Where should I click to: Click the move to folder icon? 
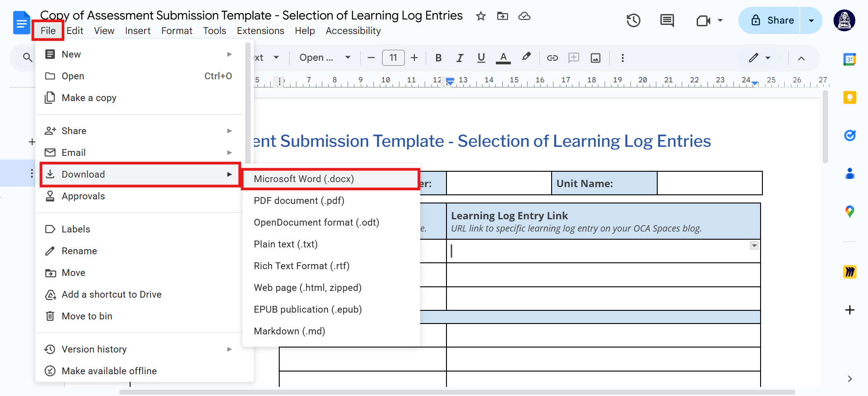click(x=503, y=16)
